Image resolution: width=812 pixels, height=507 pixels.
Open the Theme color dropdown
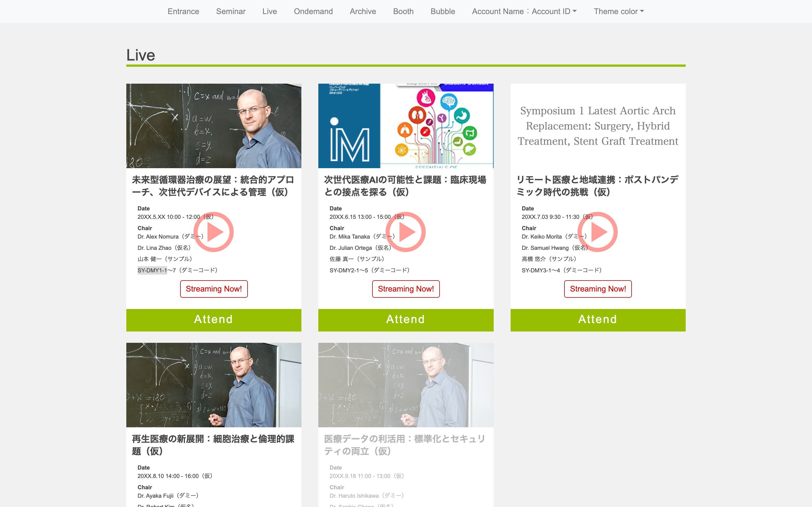click(618, 11)
